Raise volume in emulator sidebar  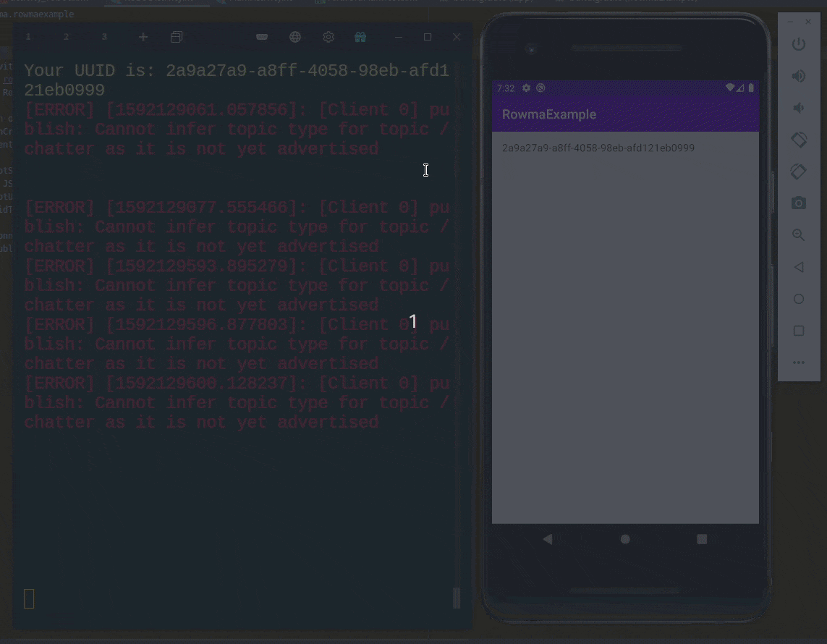tap(799, 76)
